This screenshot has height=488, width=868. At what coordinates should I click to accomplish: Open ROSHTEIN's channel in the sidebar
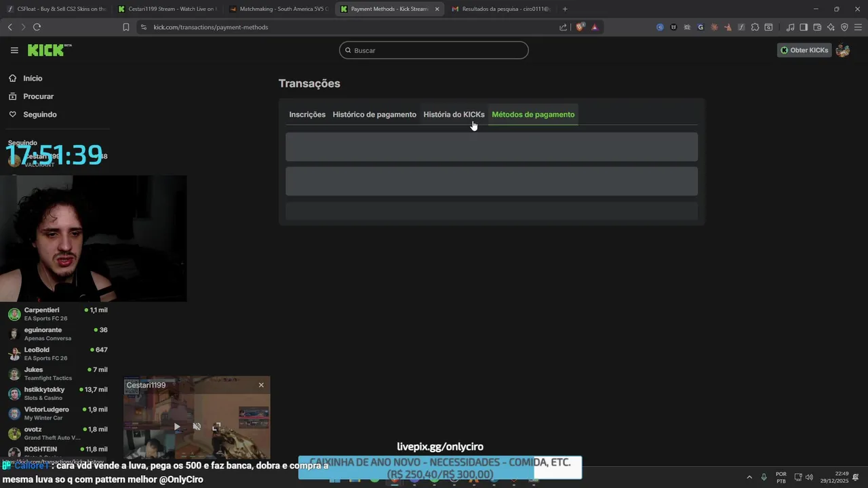(58, 452)
